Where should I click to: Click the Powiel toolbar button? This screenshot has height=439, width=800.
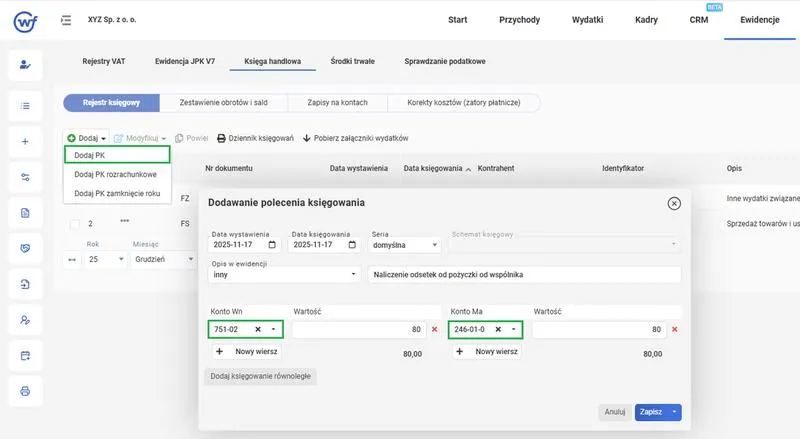191,138
